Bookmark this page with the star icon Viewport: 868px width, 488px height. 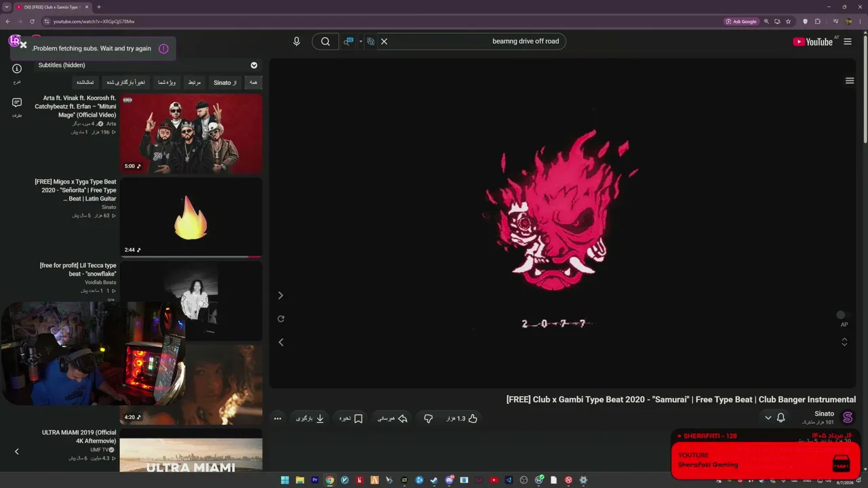[x=789, y=21]
